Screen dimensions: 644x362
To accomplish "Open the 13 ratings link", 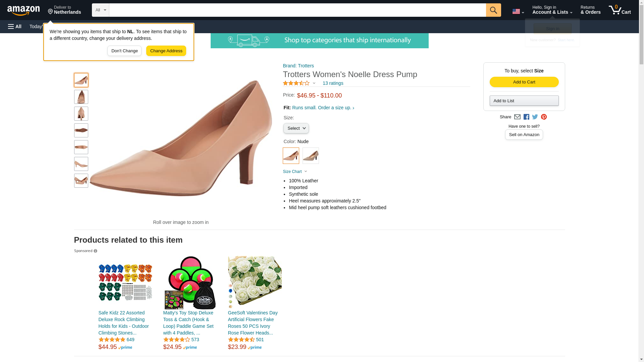I will pos(333,83).
